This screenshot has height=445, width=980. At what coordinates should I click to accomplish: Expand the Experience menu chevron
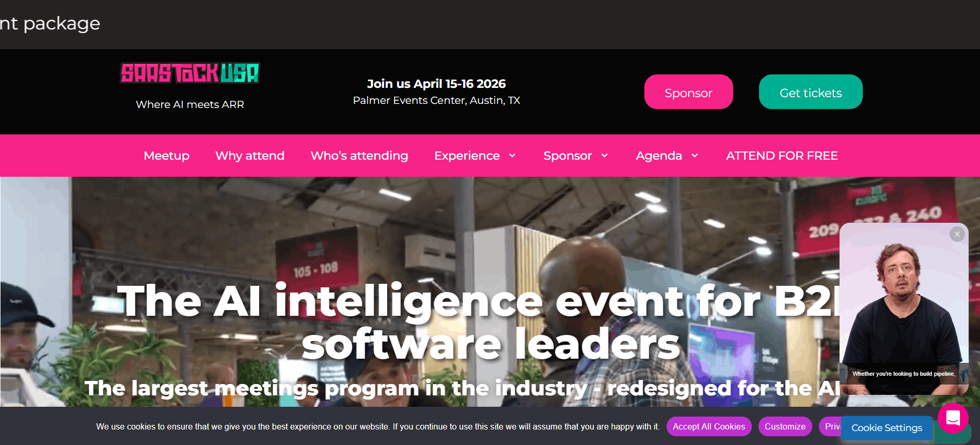point(512,156)
